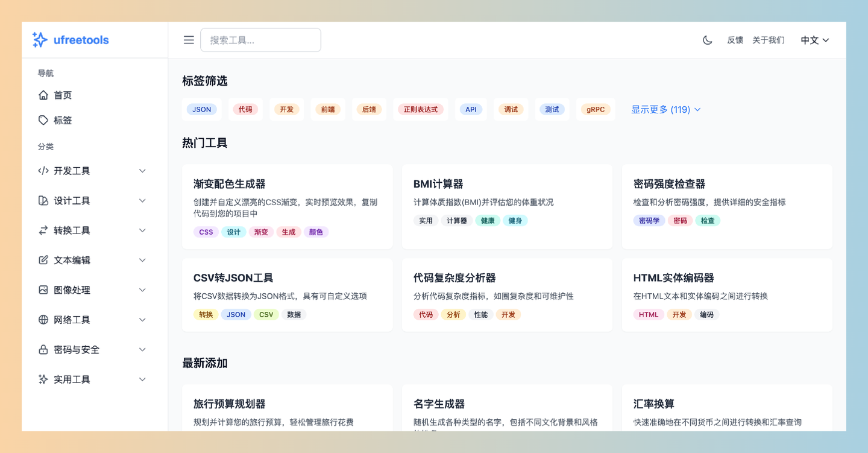Expand 显示更多 (119) tag list
Image resolution: width=868 pixels, height=453 pixels.
click(x=666, y=109)
